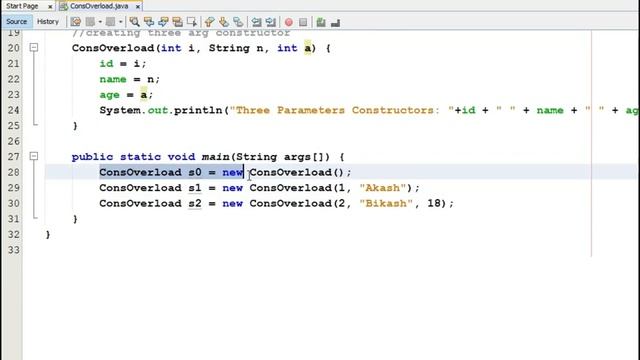The width and height of the screenshot is (640, 360).
Task: Click the Find Selection magnifier icon
Action: [x=134, y=22]
